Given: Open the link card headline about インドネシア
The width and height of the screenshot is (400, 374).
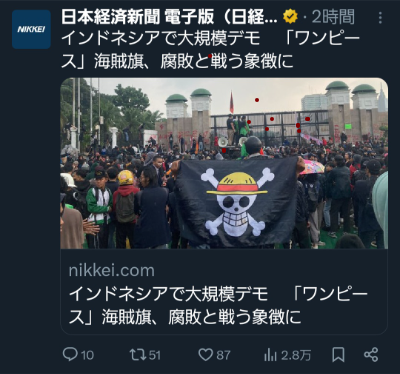Looking at the screenshot, I should pyautogui.click(x=218, y=305).
